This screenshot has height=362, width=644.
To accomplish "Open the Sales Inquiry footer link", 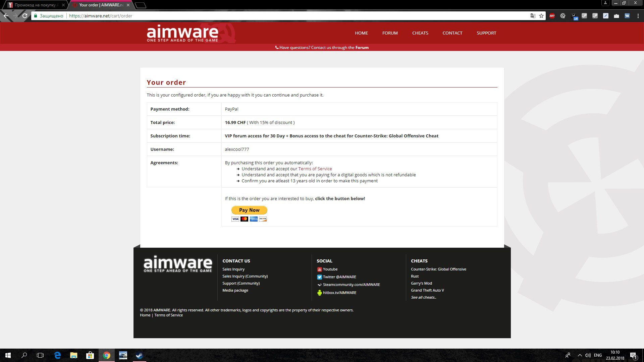I will pos(233,269).
